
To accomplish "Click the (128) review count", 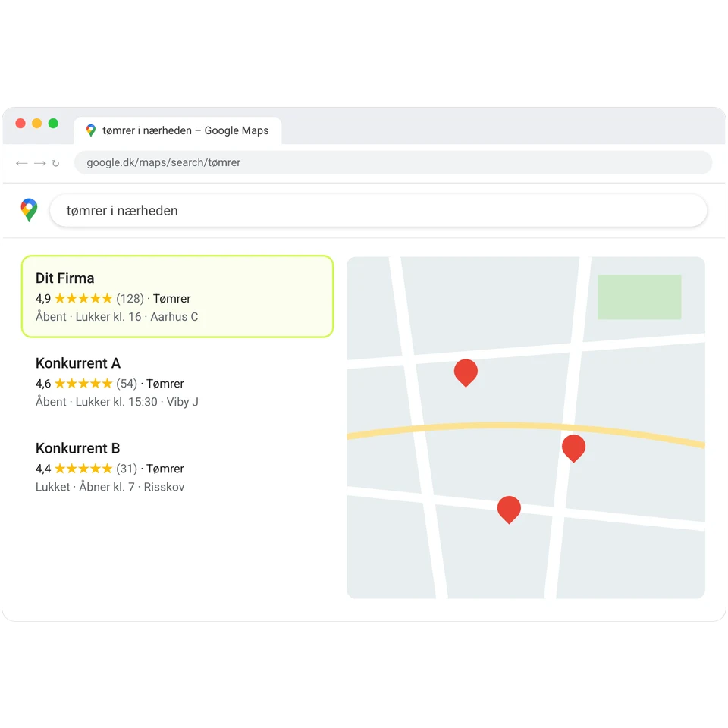I will pyautogui.click(x=130, y=298).
